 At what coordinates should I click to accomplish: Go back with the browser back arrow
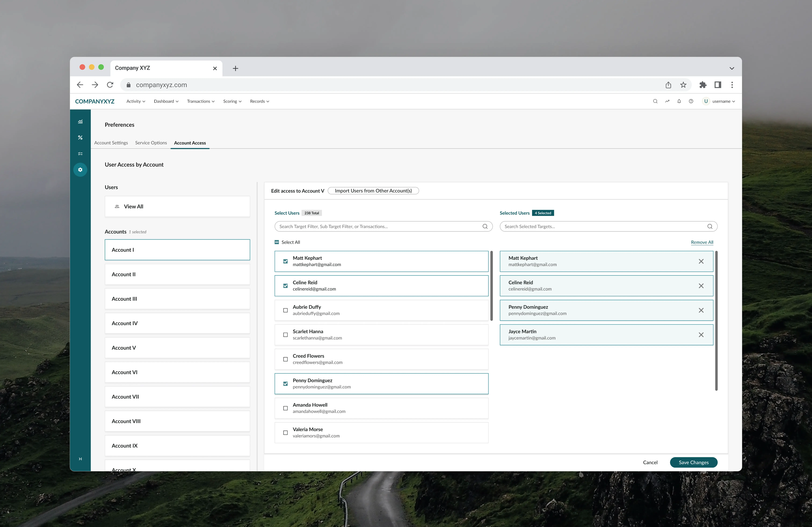[x=80, y=85]
